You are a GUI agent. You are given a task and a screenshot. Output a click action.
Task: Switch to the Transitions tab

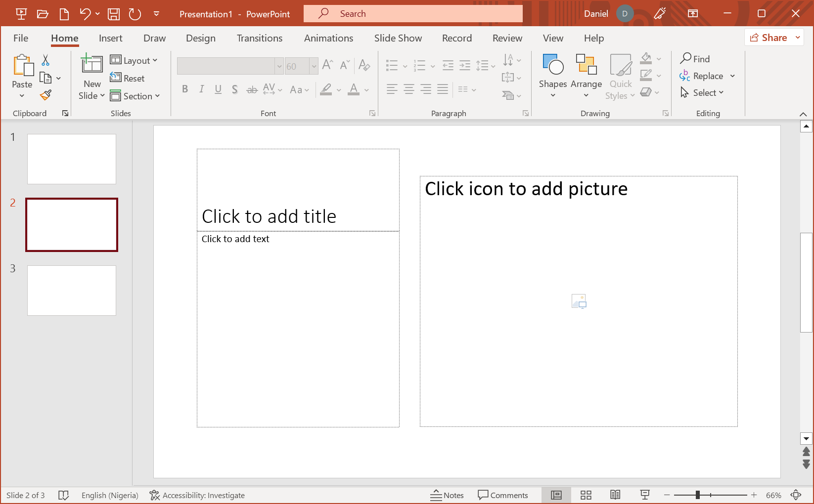259,38
